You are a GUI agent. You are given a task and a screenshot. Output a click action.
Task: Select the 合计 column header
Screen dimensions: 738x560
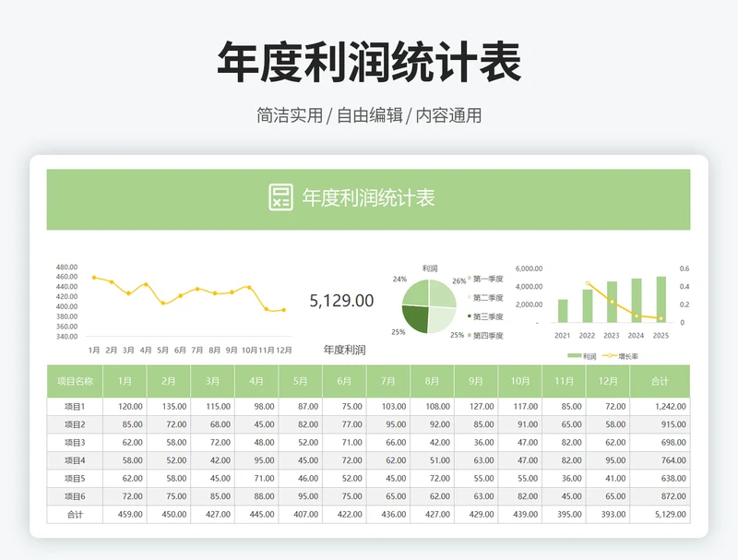(x=660, y=381)
